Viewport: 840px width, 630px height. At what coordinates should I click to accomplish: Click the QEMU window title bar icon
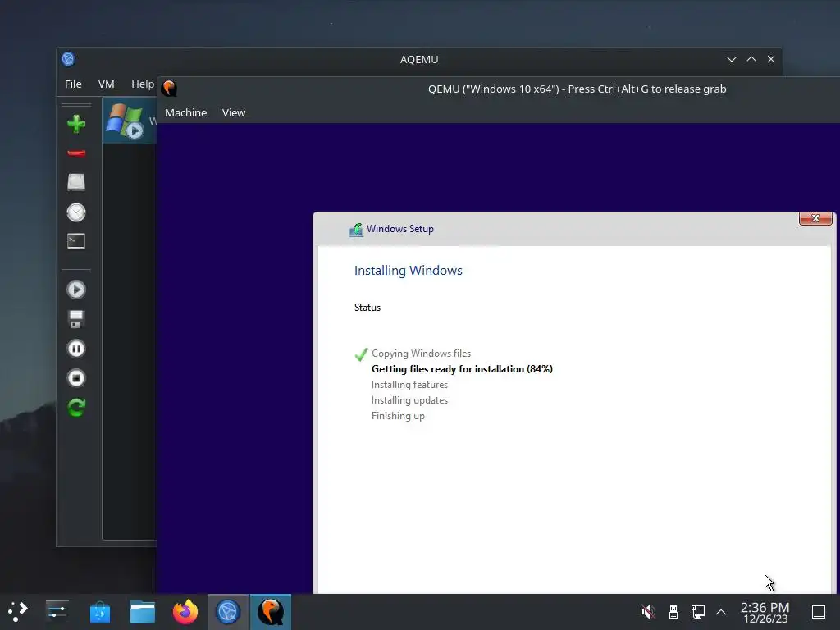tap(169, 89)
